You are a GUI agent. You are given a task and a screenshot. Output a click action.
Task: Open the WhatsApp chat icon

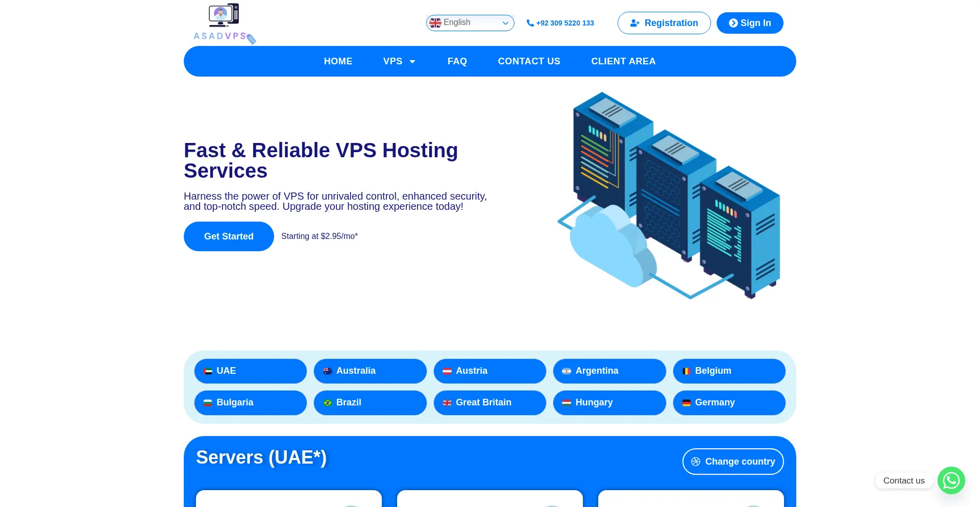(951, 480)
